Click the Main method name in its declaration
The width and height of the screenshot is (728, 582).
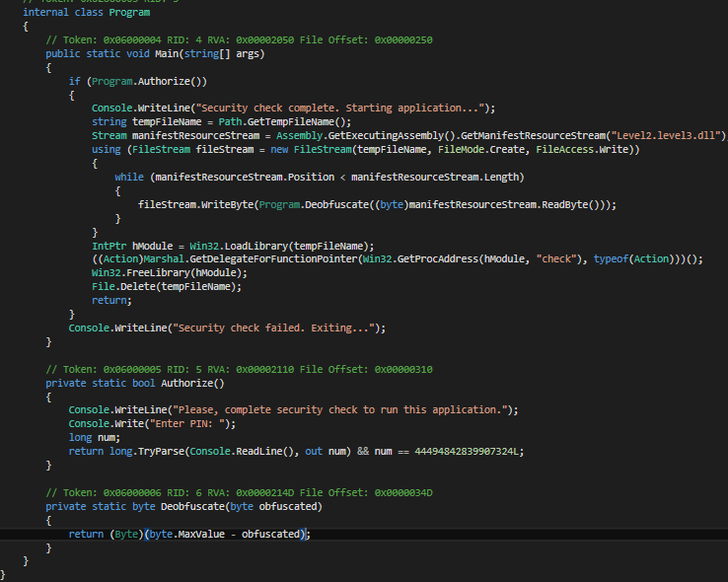tap(167, 54)
